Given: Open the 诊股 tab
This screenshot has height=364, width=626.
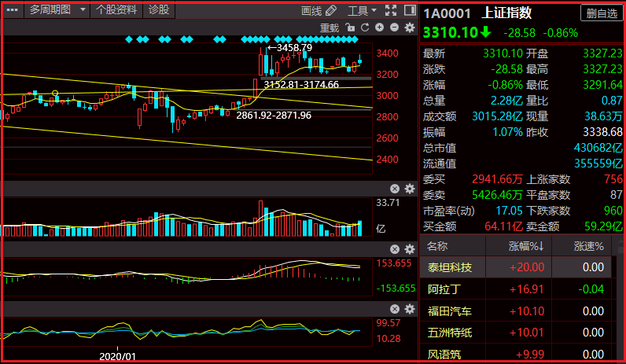Looking at the screenshot, I should [x=159, y=10].
